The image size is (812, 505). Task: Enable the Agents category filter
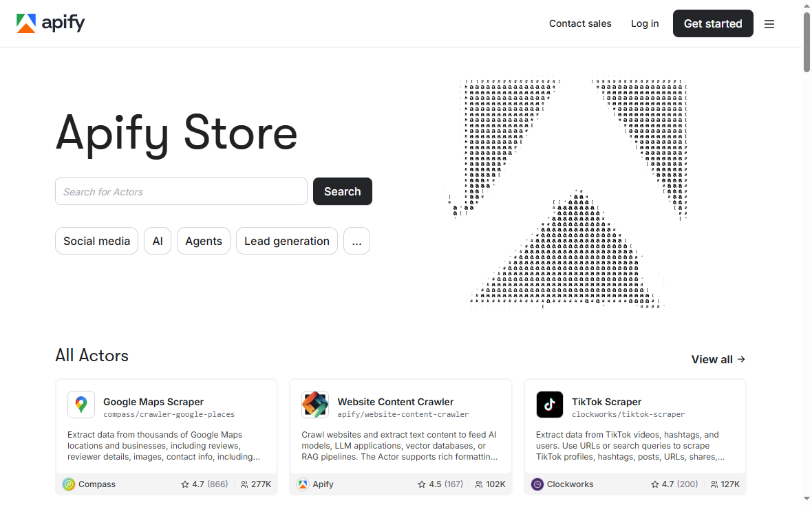(x=203, y=241)
